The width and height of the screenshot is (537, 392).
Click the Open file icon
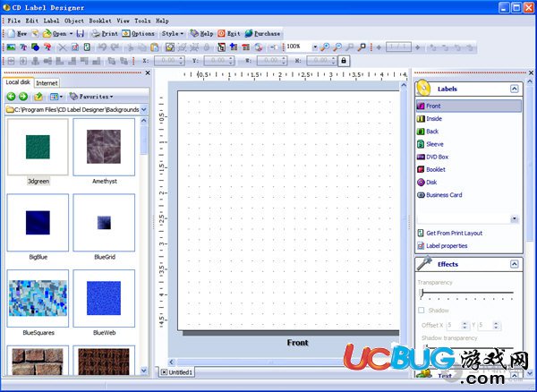coord(47,33)
